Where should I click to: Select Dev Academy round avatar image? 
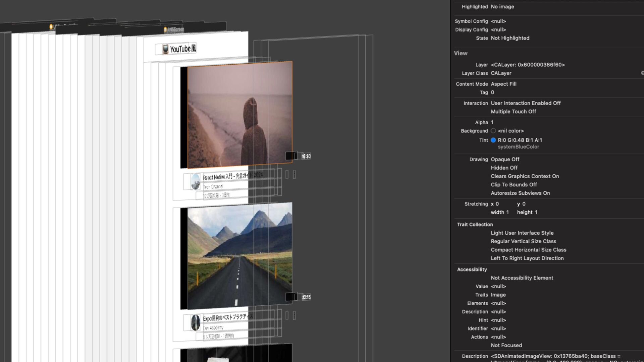point(195,322)
